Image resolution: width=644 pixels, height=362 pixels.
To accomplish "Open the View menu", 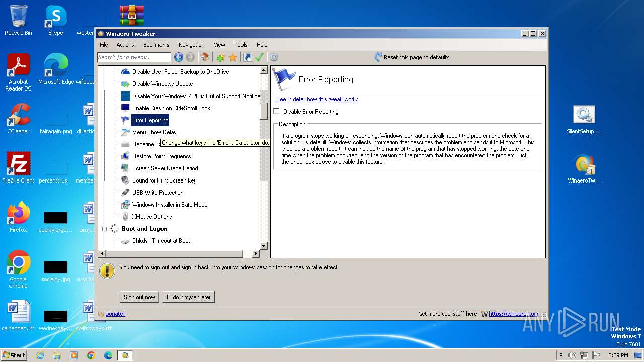I will [219, 45].
